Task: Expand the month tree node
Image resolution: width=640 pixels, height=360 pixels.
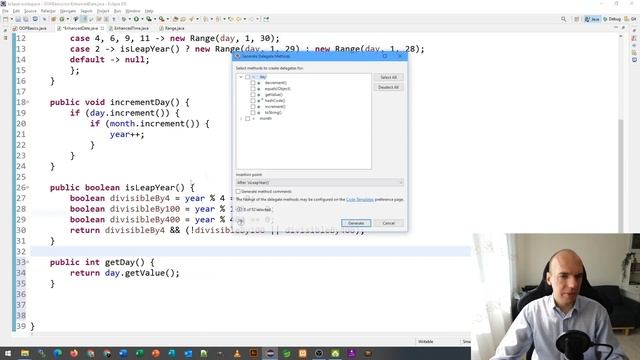Action: 241,118
